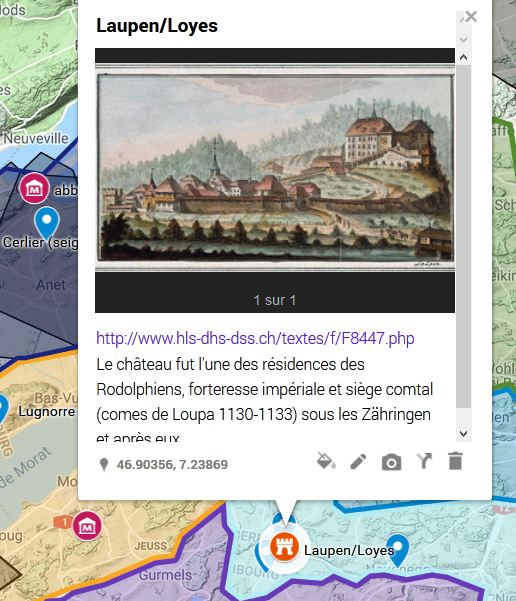The height and width of the screenshot is (601, 516).
Task: Close the Laupen/Loyes info popup
Action: [x=471, y=16]
